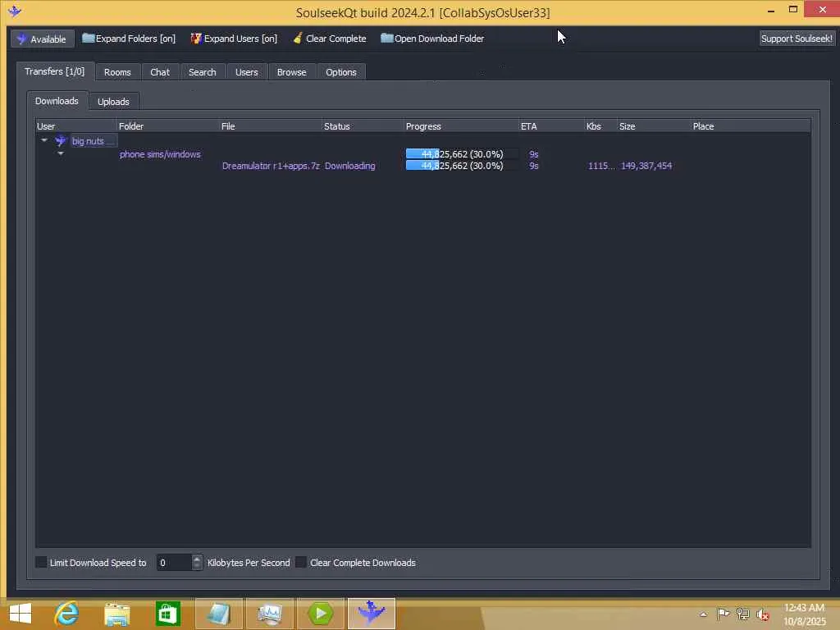Select the Transfers [1/0] tab
Screen dimensions: 840x630
tap(55, 71)
